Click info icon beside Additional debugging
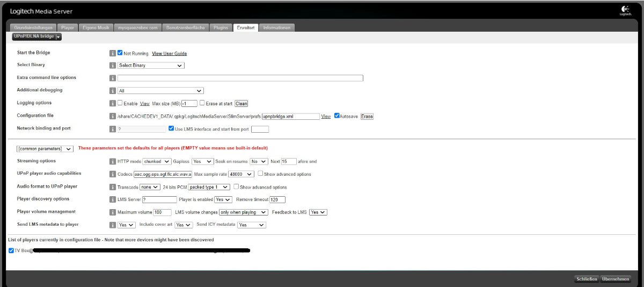This screenshot has width=644, height=287. (113, 91)
